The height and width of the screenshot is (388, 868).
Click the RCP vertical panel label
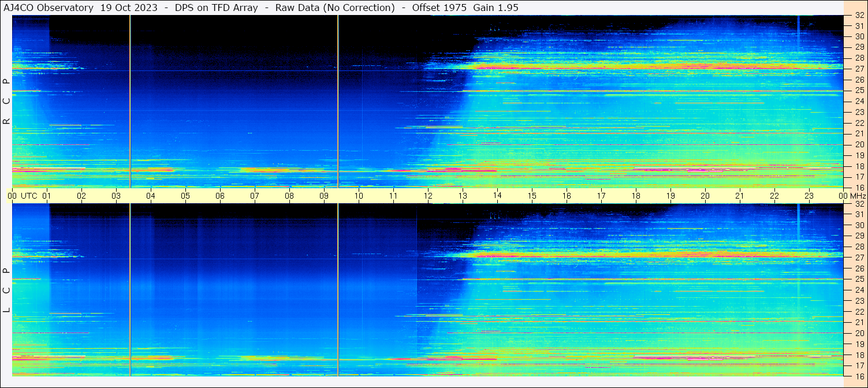click(x=6, y=101)
